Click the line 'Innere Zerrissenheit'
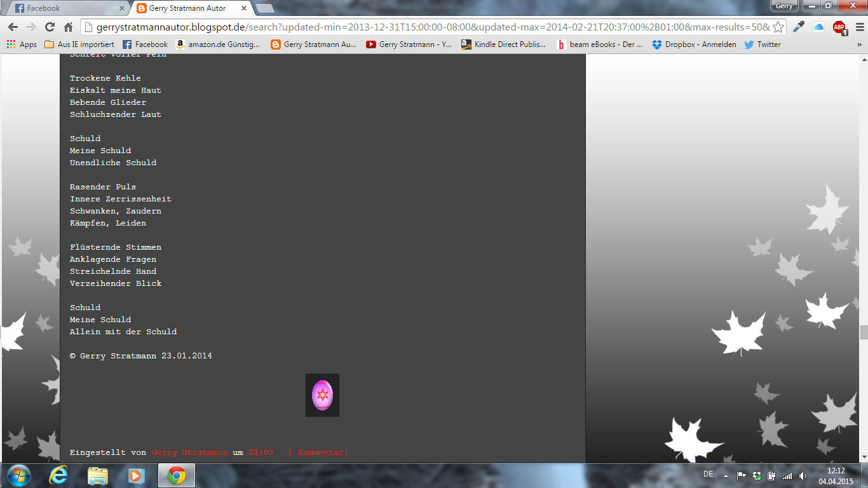 coord(121,199)
